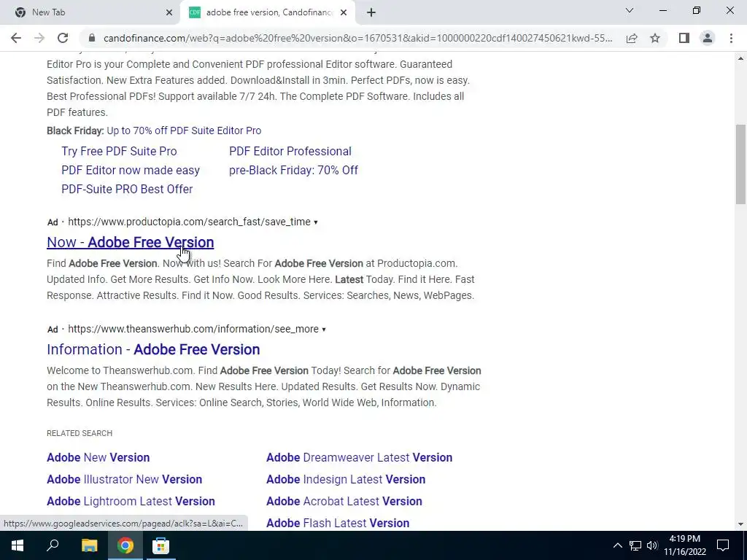The image size is (747, 560).
Task: Open related search Adobe Flash Latest Version
Action: coord(338,523)
